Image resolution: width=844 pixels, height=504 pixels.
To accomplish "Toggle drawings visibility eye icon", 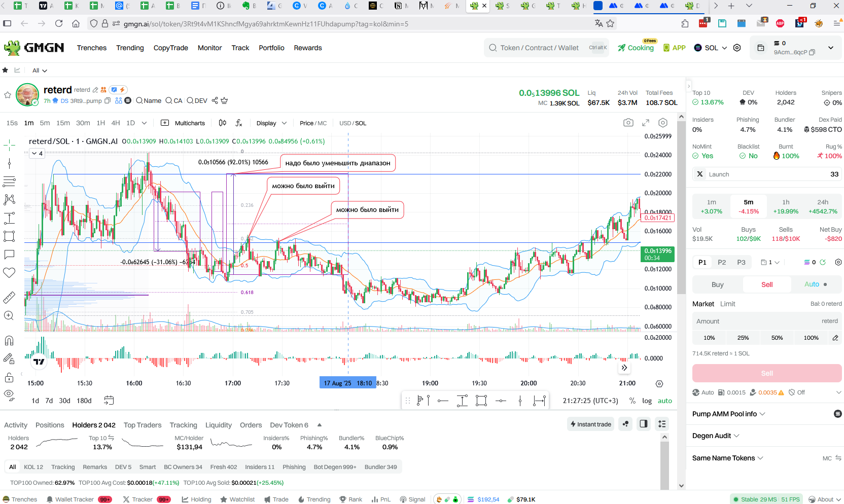I will (x=9, y=394).
